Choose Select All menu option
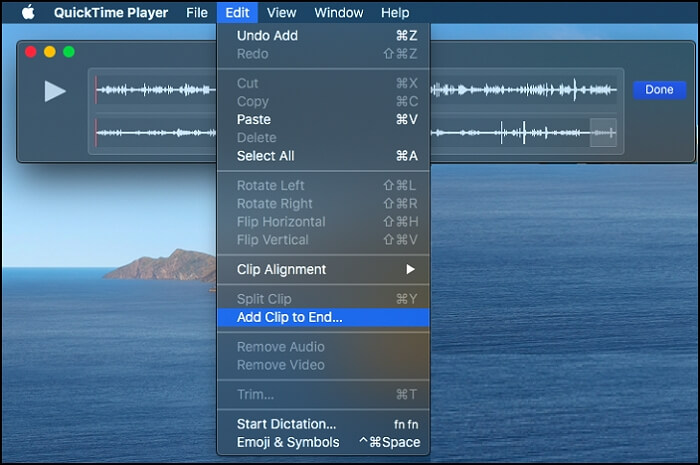The height and width of the screenshot is (465, 700). click(265, 155)
